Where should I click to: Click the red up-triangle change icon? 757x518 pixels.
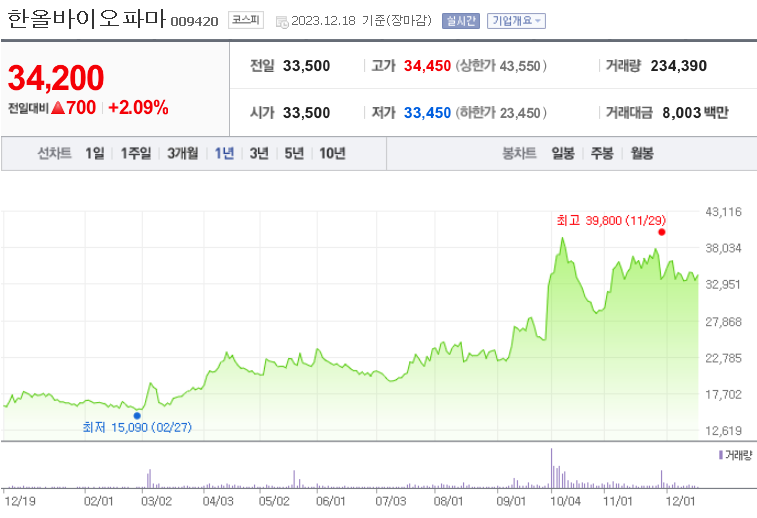point(58,108)
